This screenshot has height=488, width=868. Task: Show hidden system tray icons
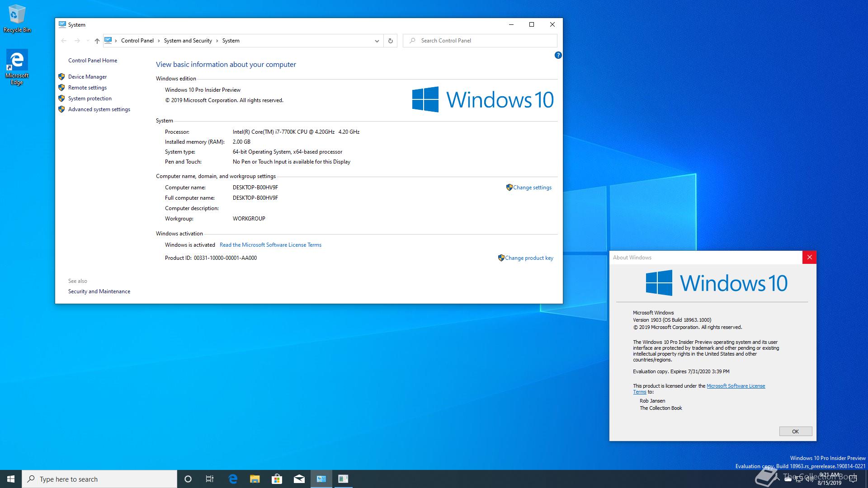coord(777,479)
